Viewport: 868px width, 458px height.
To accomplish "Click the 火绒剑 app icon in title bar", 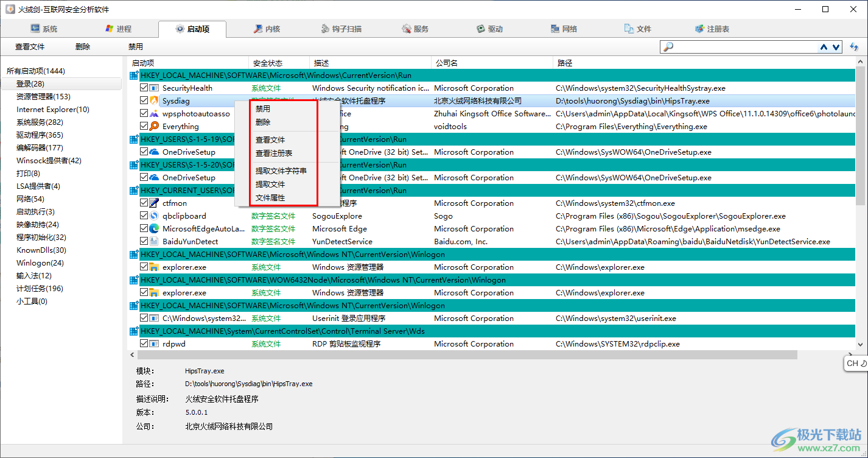I will [10, 9].
